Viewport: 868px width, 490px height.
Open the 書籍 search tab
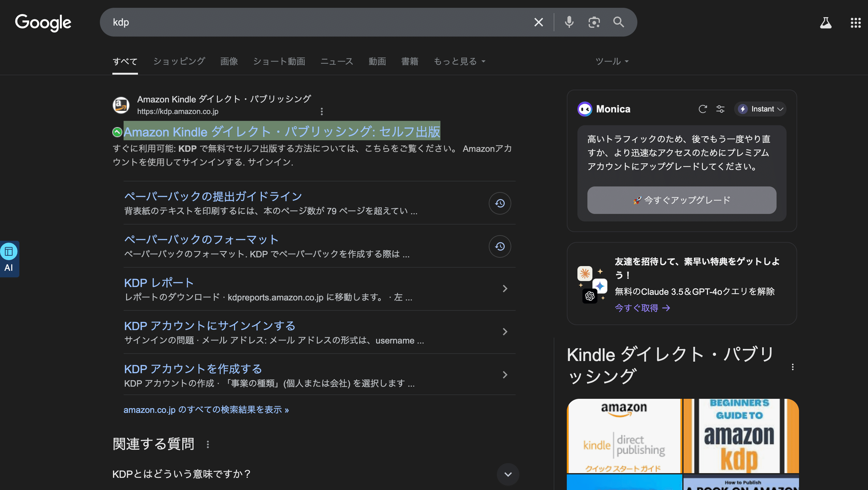(410, 62)
